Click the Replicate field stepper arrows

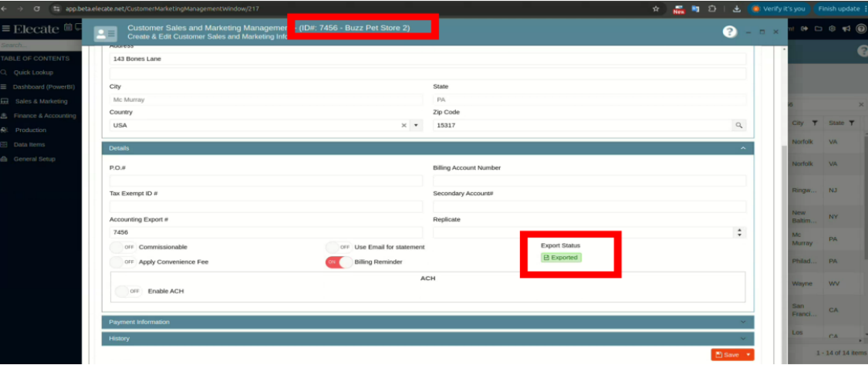(739, 232)
